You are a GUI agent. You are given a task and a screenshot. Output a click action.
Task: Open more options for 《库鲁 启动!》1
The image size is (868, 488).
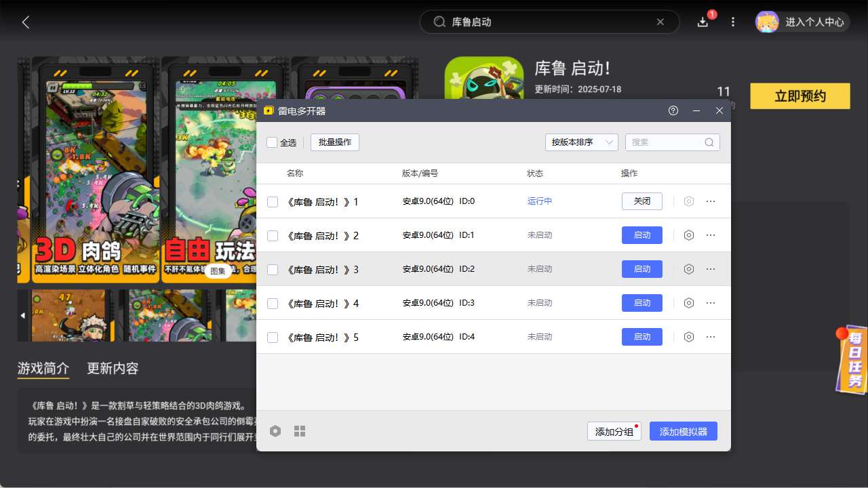tap(711, 201)
